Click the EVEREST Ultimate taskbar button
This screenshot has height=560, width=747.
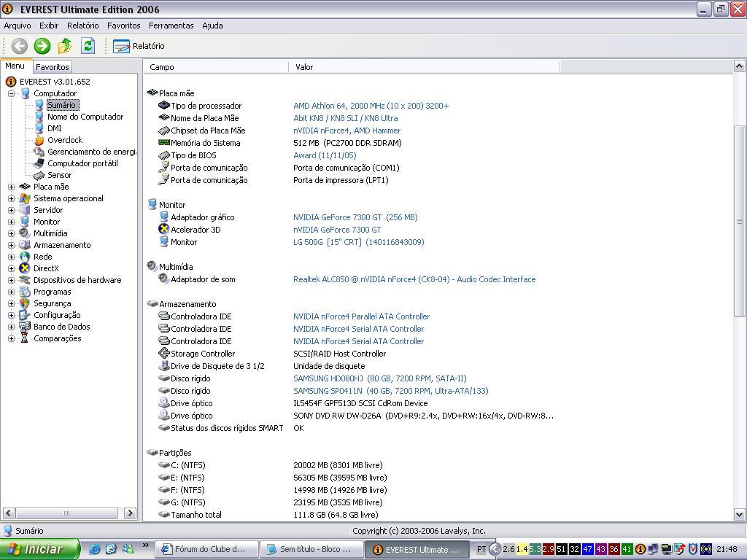coord(417,550)
